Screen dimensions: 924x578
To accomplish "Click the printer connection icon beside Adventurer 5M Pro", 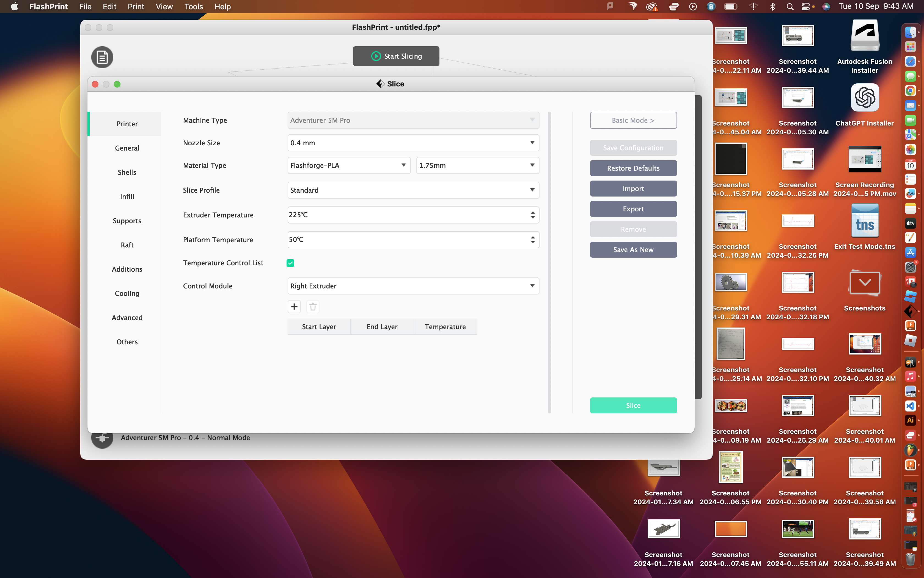I will pos(102,438).
